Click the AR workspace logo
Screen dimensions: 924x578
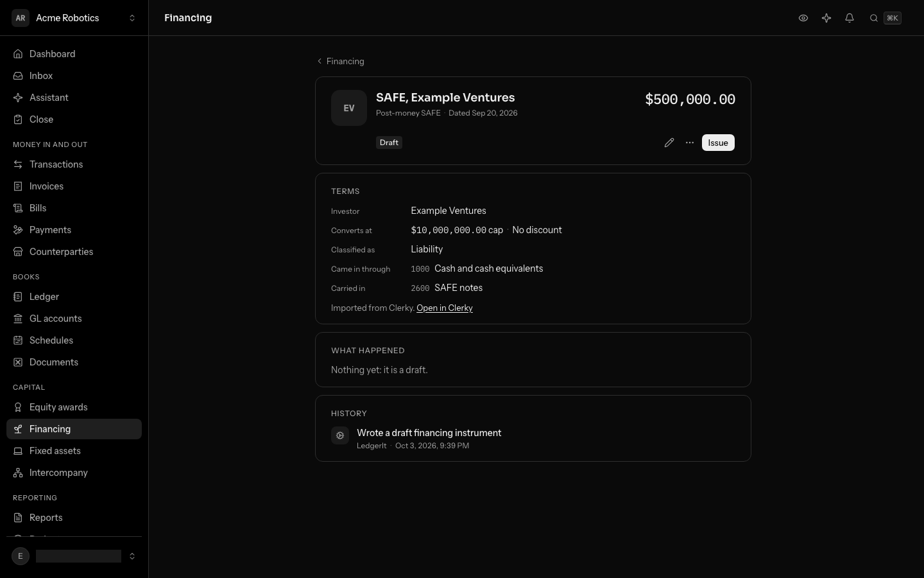(21, 18)
